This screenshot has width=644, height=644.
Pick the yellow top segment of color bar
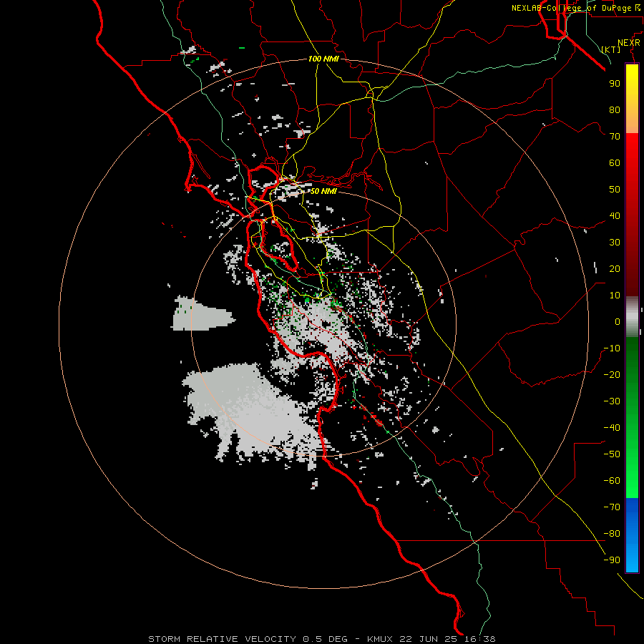[632, 99]
